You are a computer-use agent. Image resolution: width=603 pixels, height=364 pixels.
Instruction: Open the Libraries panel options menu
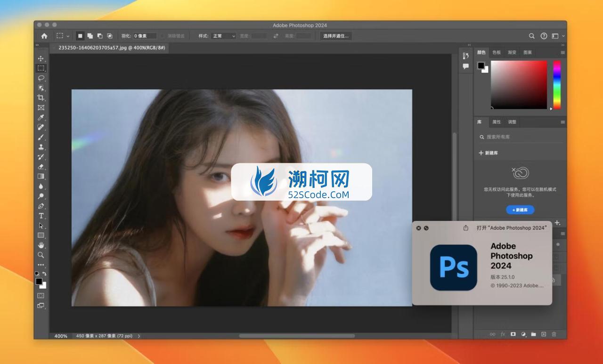[x=562, y=122]
